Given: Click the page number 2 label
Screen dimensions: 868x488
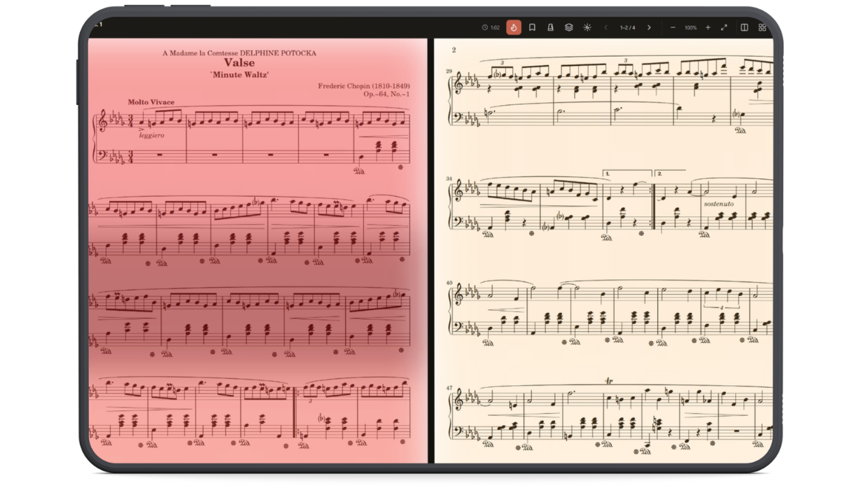Looking at the screenshot, I should tap(454, 50).
